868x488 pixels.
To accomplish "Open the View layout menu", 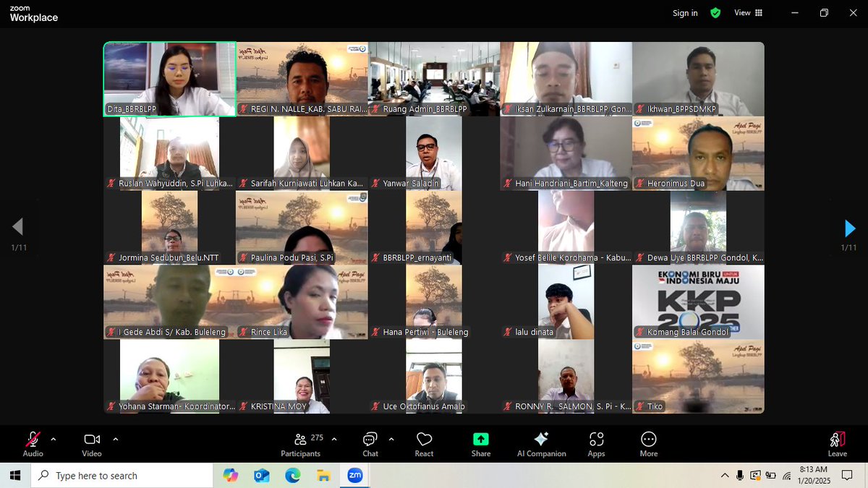I will pos(748,13).
